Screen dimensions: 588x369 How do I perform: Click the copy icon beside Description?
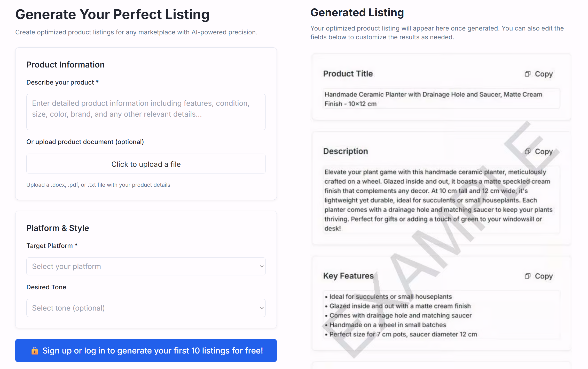click(527, 152)
